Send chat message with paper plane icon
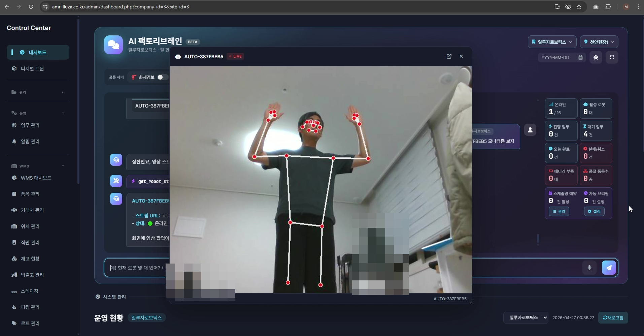This screenshot has width=644, height=336. tap(609, 268)
